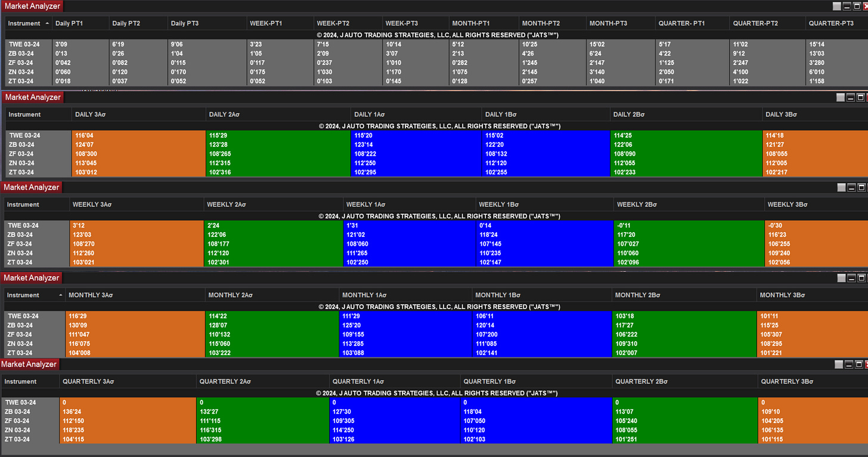Select the 15'02 cell under MONTH-PT3
This screenshot has height=457, width=868.
click(x=621, y=44)
